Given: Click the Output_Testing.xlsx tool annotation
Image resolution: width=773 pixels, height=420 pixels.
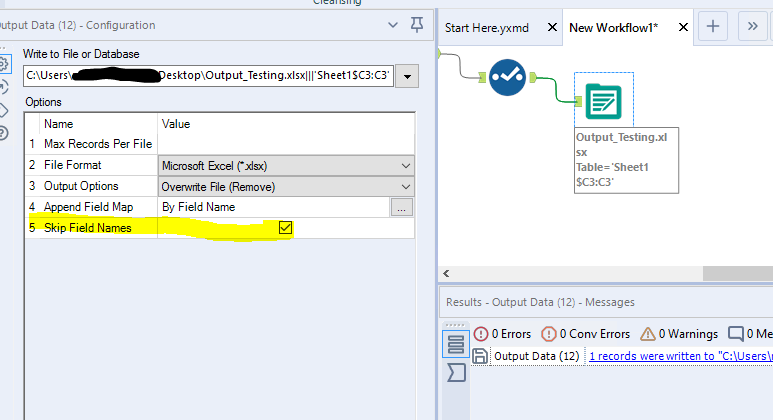Looking at the screenshot, I should coord(626,160).
